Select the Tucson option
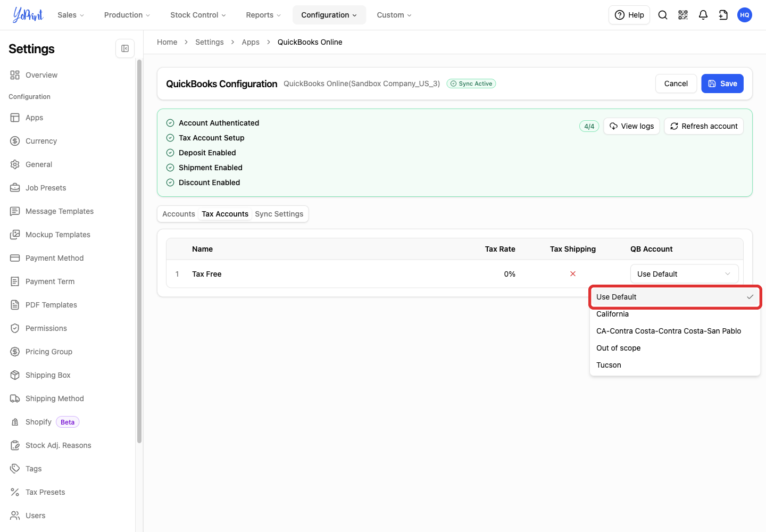 point(675,365)
